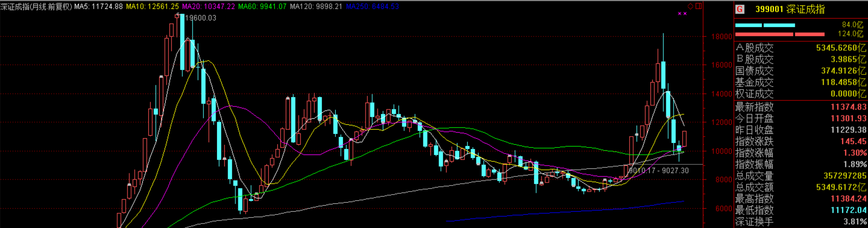Open the 深证成指(月线.前复权) chart title
Viewport: 868px width, 228px height.
point(36,7)
